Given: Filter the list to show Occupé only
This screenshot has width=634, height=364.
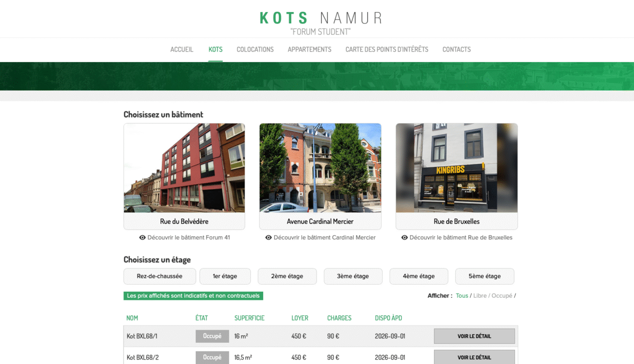Looking at the screenshot, I should tap(501, 296).
